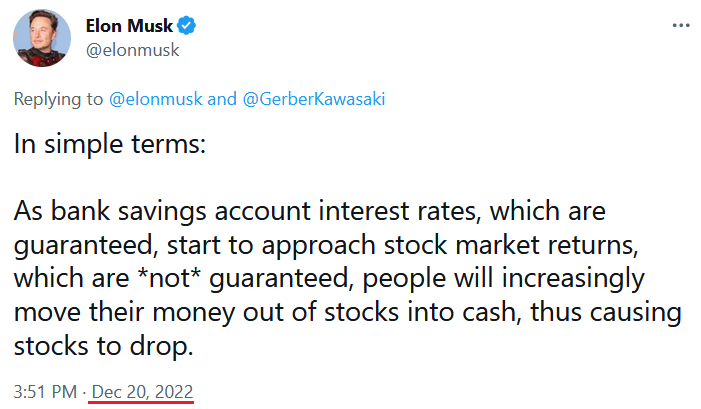This screenshot has width=701, height=409.
Task: Open the three-dot more options menu
Action: coord(681,25)
